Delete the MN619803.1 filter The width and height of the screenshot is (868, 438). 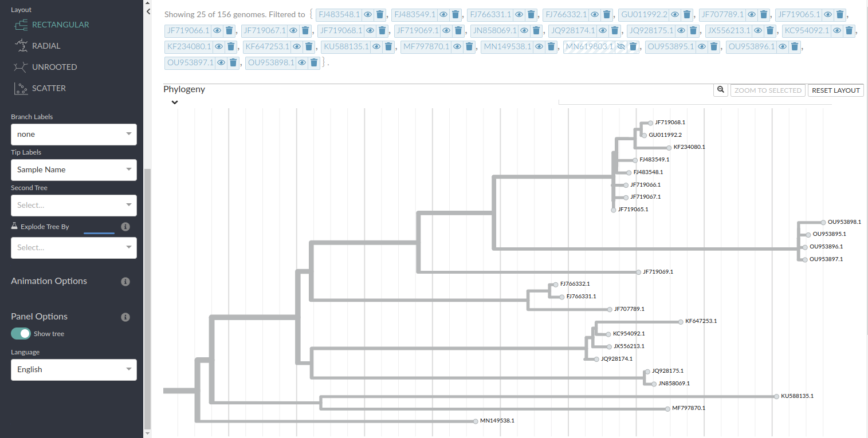coord(633,46)
